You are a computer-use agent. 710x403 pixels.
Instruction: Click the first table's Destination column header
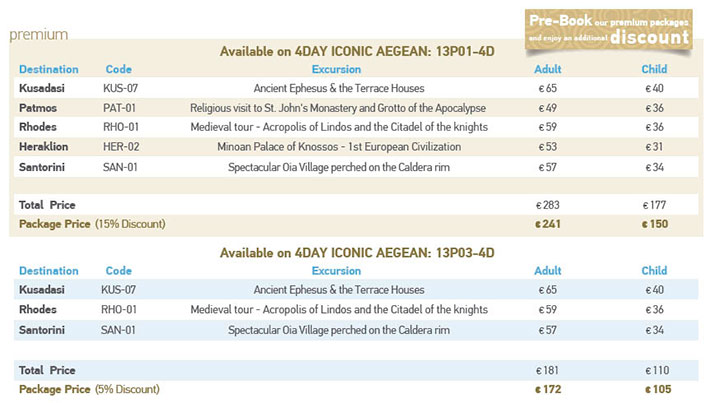tap(48, 69)
